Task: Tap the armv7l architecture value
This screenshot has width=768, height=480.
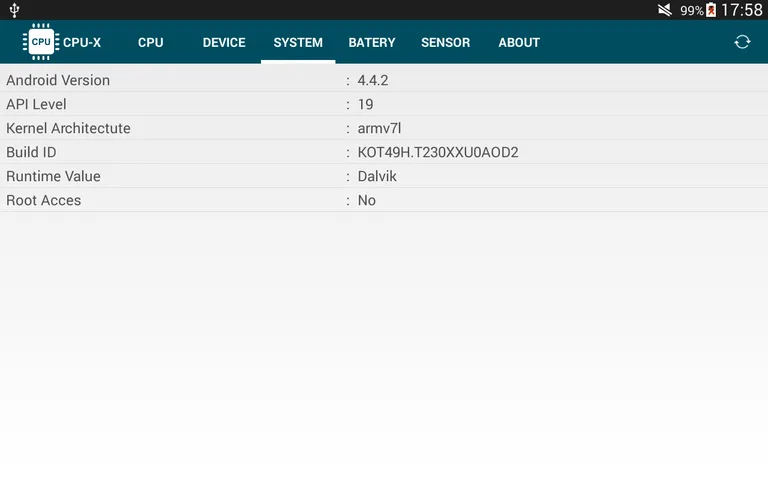Action: click(x=379, y=128)
